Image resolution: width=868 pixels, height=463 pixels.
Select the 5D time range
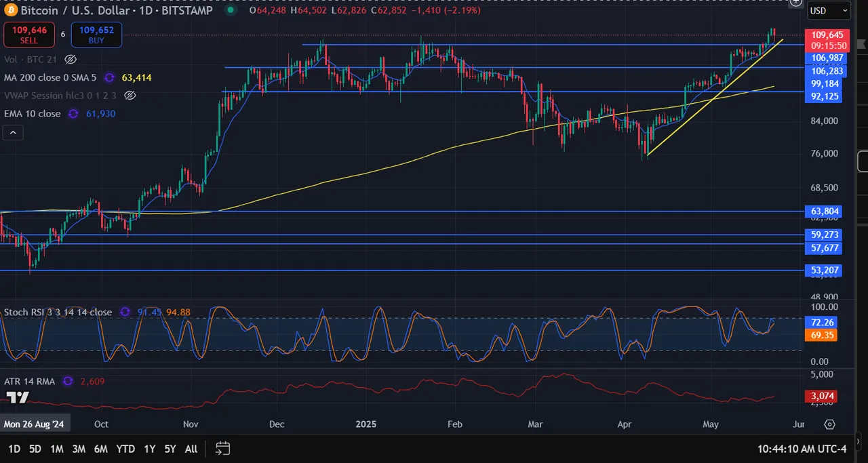pyautogui.click(x=35, y=449)
